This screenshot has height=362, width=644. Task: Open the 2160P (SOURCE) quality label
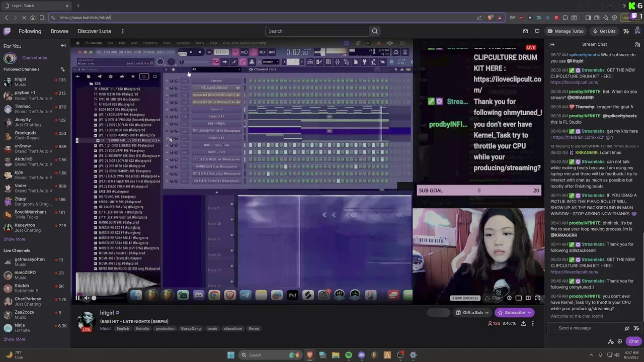pos(464,298)
